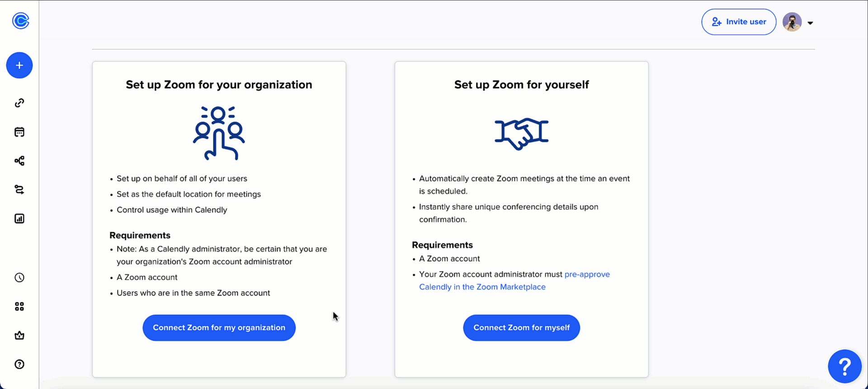This screenshot has height=389, width=868.
Task: Open the user avatar menu
Action: tap(792, 22)
